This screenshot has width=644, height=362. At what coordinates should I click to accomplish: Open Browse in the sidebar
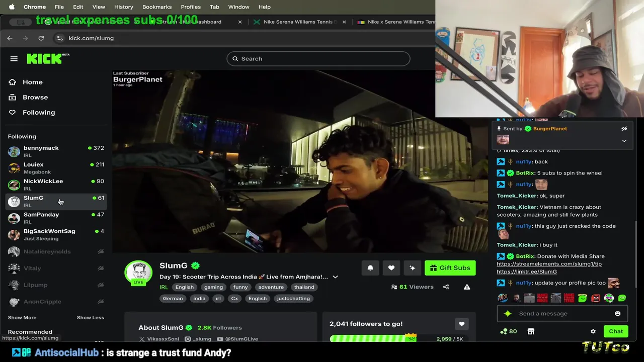(x=35, y=97)
